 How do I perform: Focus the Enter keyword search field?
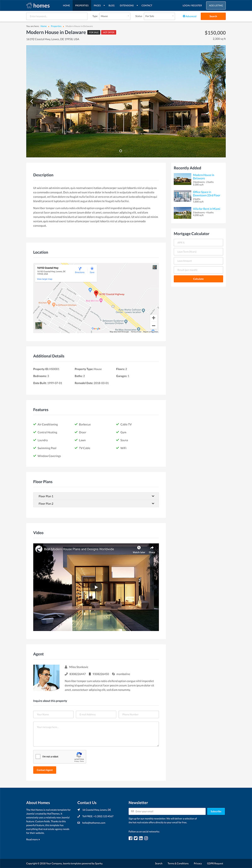click(x=57, y=16)
